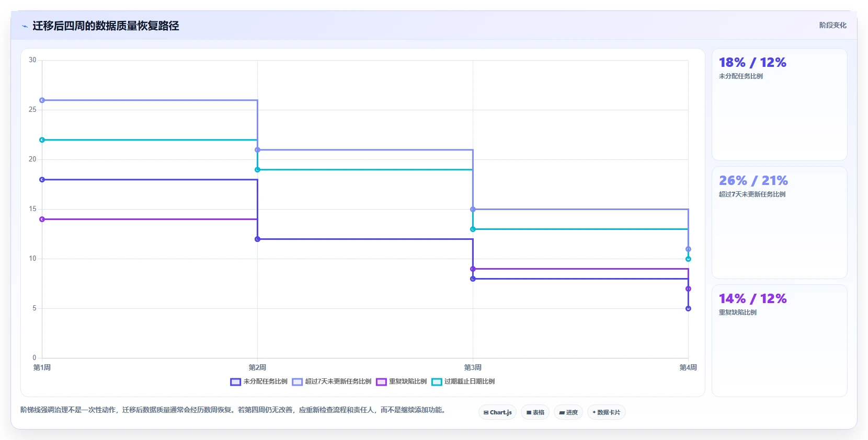
Task: Click the 超过7天未更新任务比例 legend color box
Action: coord(298,382)
